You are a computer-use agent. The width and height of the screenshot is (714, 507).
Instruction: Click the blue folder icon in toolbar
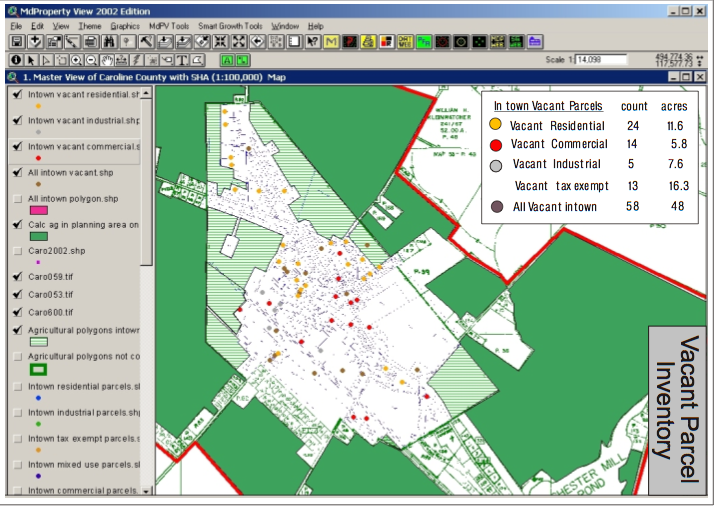(535, 42)
